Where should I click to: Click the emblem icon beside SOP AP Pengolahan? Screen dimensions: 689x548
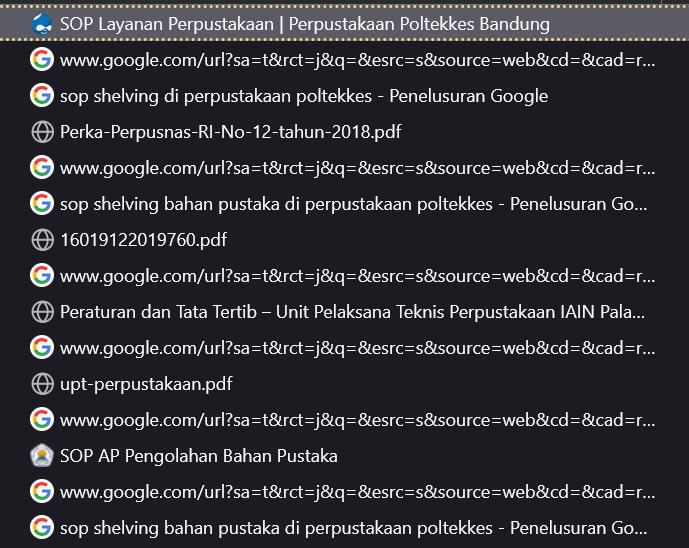(42, 456)
